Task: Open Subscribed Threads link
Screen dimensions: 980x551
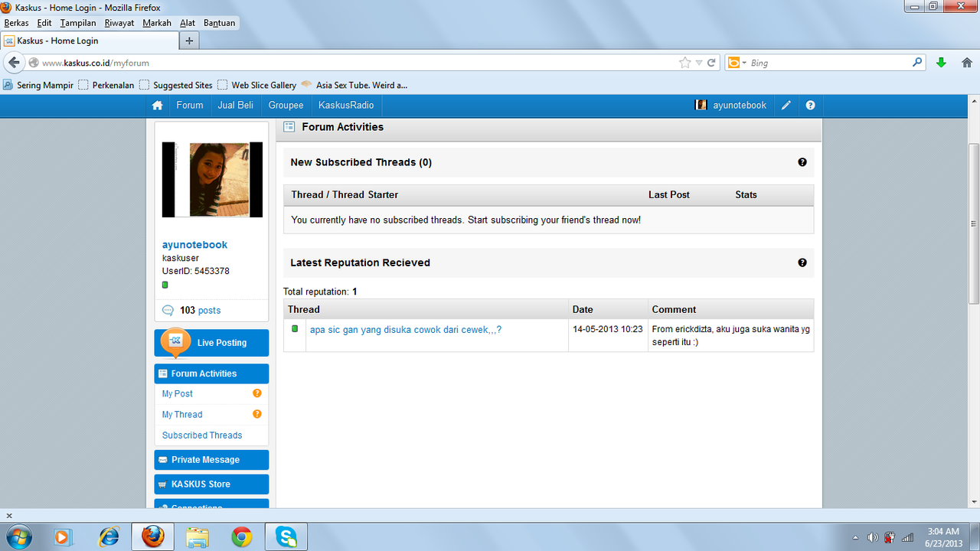Action: 202,435
